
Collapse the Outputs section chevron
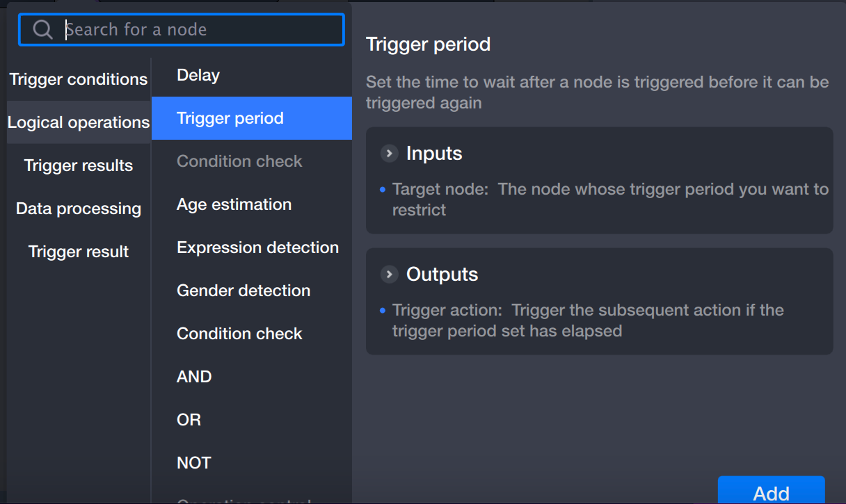tap(389, 274)
